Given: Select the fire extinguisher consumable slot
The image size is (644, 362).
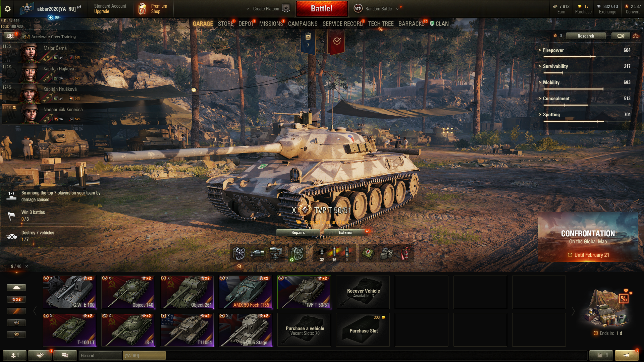Looking at the screenshot, I should (405, 254).
